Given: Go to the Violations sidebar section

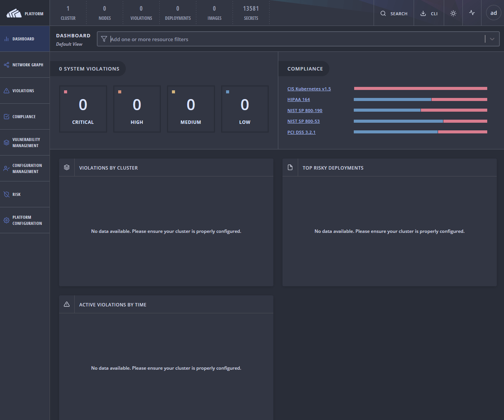Looking at the screenshot, I should pyautogui.click(x=25, y=91).
